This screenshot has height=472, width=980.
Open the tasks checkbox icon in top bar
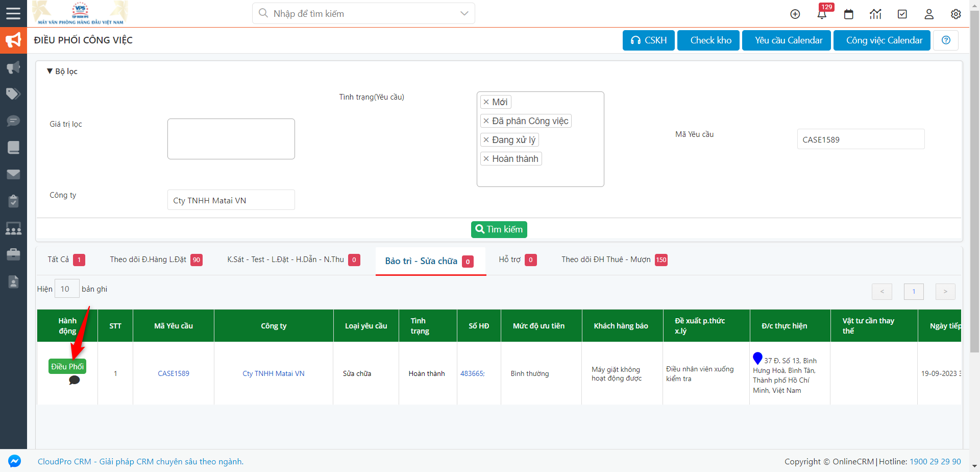coord(902,14)
